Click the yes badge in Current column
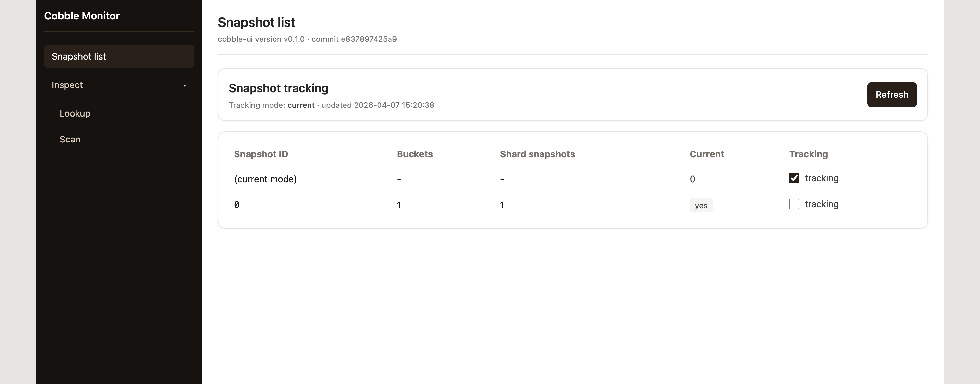The height and width of the screenshot is (384, 980). (x=701, y=205)
